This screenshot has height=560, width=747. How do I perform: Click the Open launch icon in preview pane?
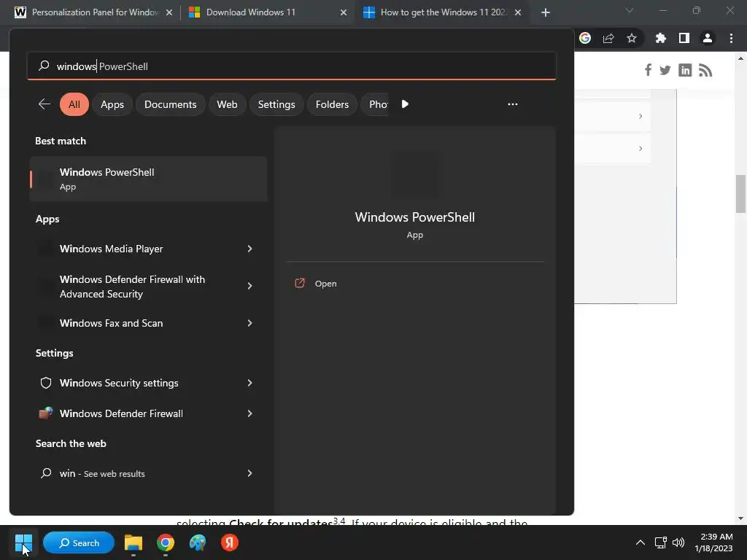pos(300,284)
